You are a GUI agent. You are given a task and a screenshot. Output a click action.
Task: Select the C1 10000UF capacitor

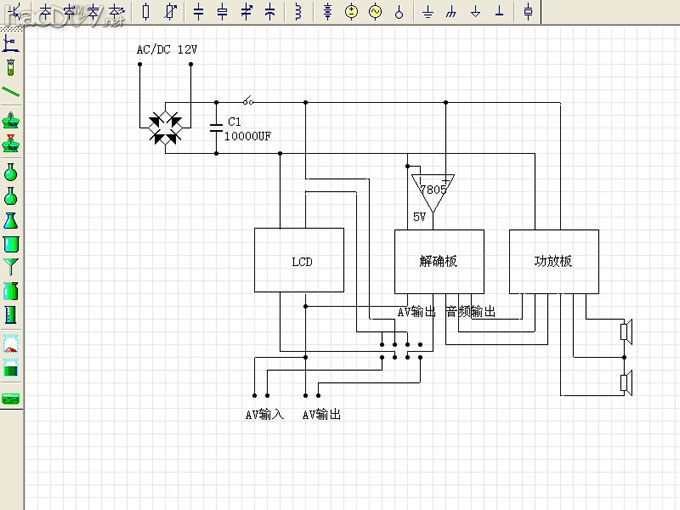coord(217,127)
